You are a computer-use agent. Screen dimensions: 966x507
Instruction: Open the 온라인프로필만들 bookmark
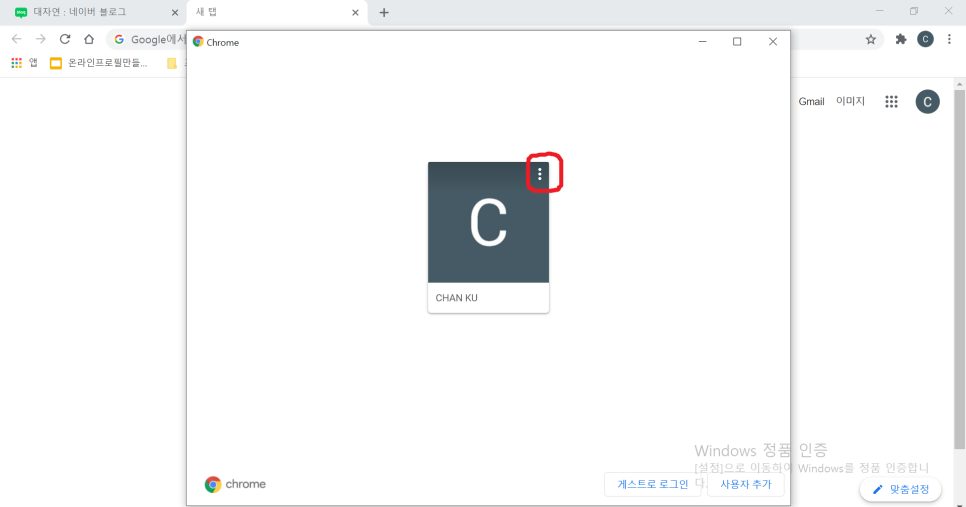click(x=99, y=63)
